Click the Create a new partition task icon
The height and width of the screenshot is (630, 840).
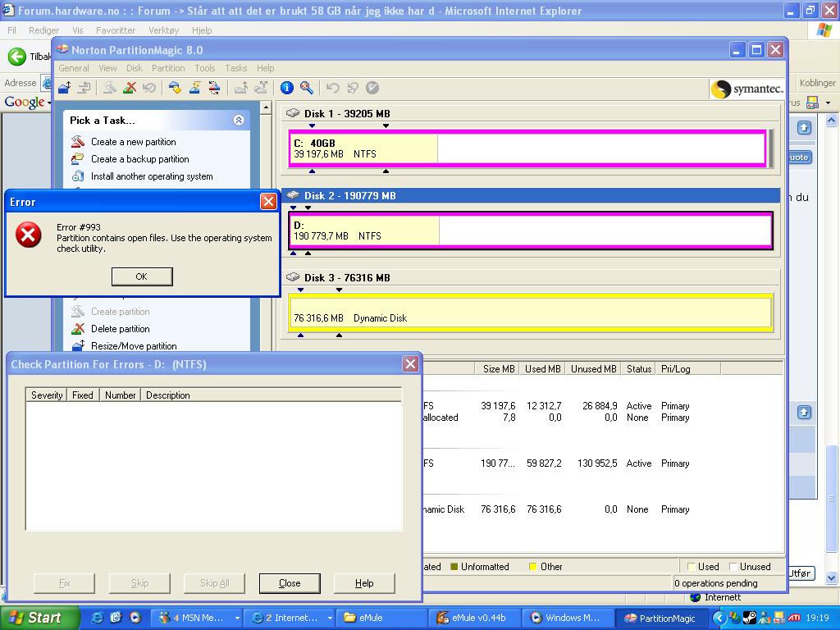click(x=78, y=141)
